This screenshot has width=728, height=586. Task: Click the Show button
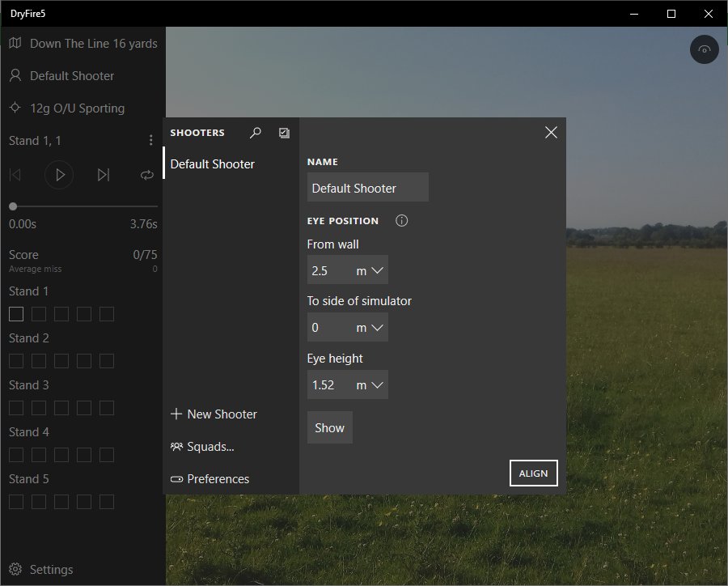click(329, 428)
